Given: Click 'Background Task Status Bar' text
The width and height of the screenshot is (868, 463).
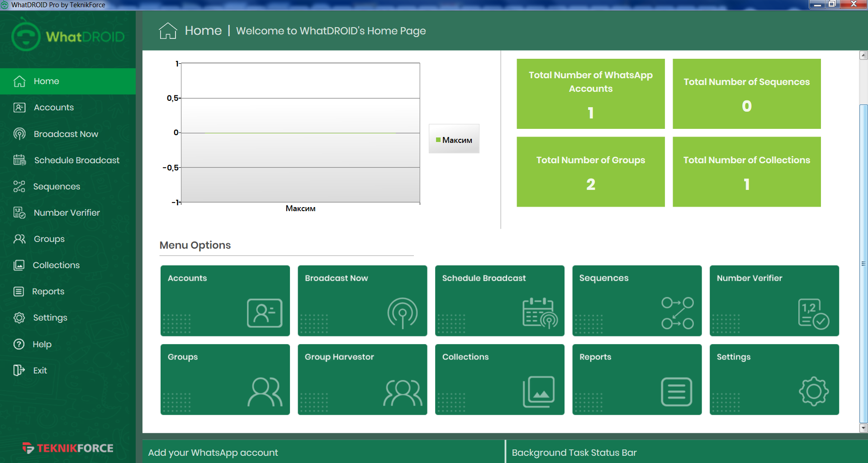Looking at the screenshot, I should pos(574,453).
